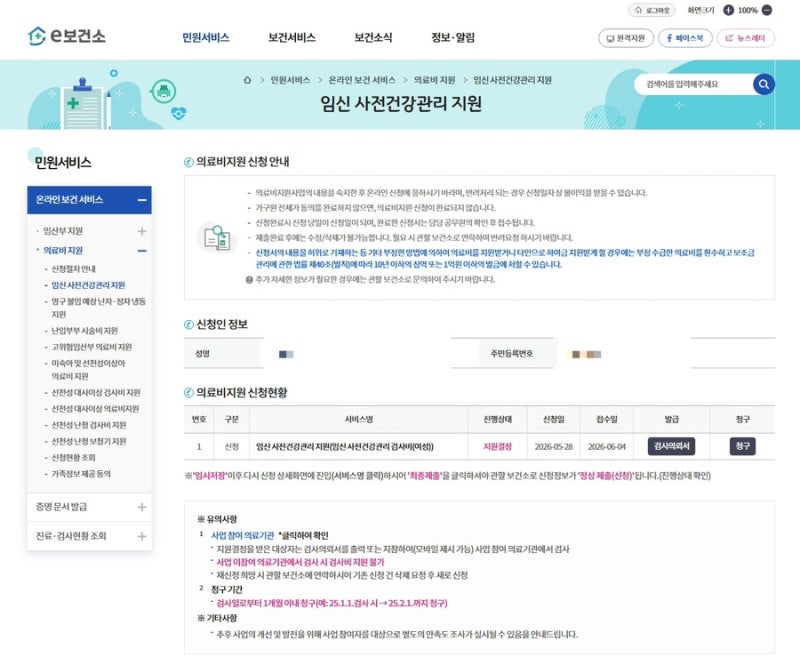Click the 지원결정 status text
Image resolution: width=800 pixels, height=665 pixels.
(x=497, y=447)
